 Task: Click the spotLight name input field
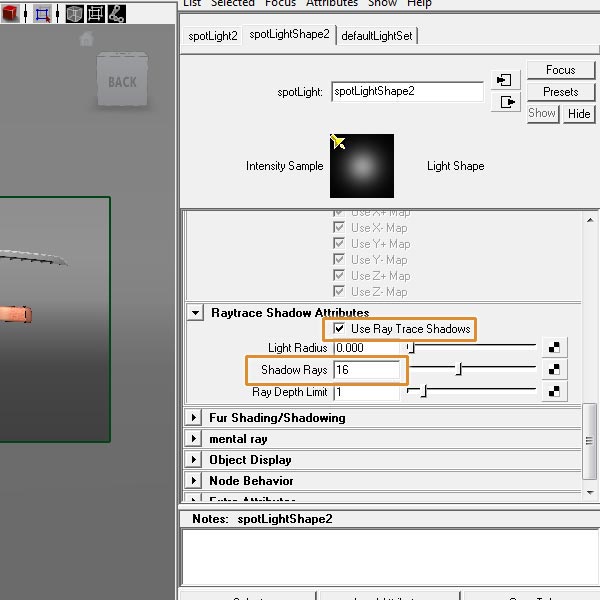click(407, 91)
